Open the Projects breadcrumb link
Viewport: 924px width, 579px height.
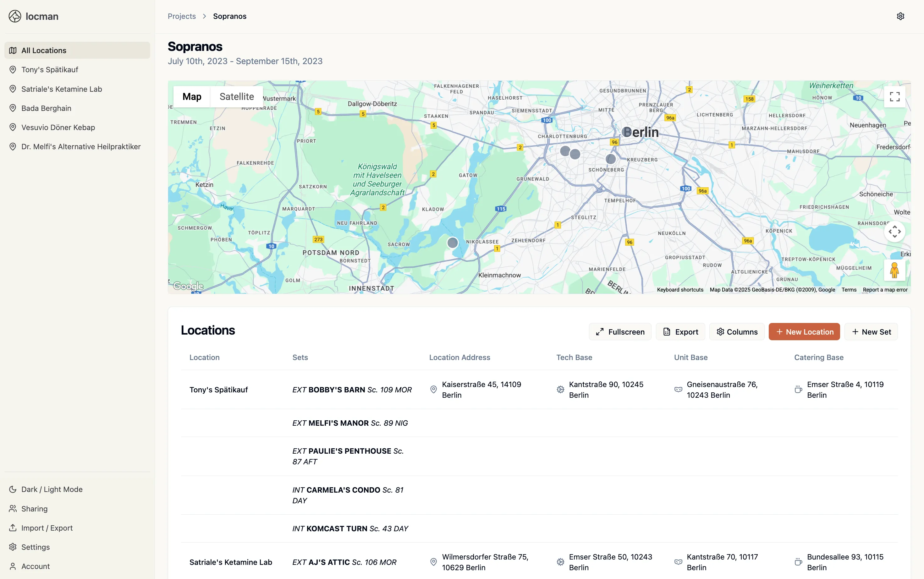(x=182, y=16)
